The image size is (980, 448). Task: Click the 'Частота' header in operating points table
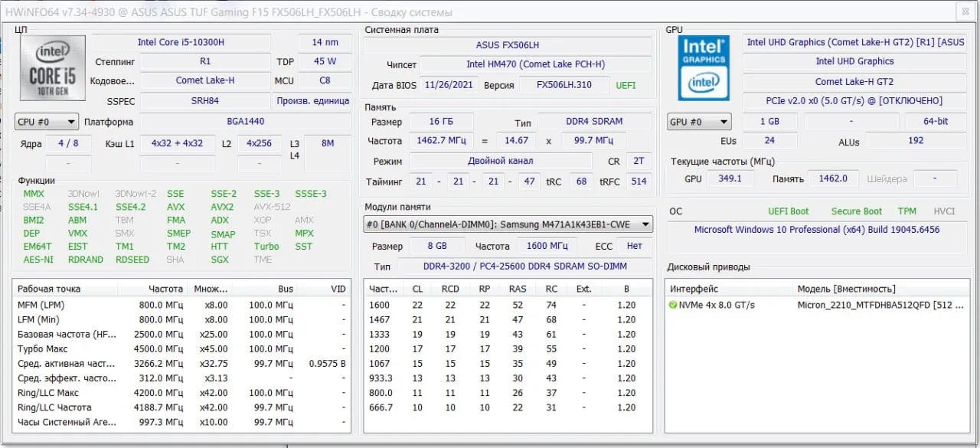(x=165, y=289)
